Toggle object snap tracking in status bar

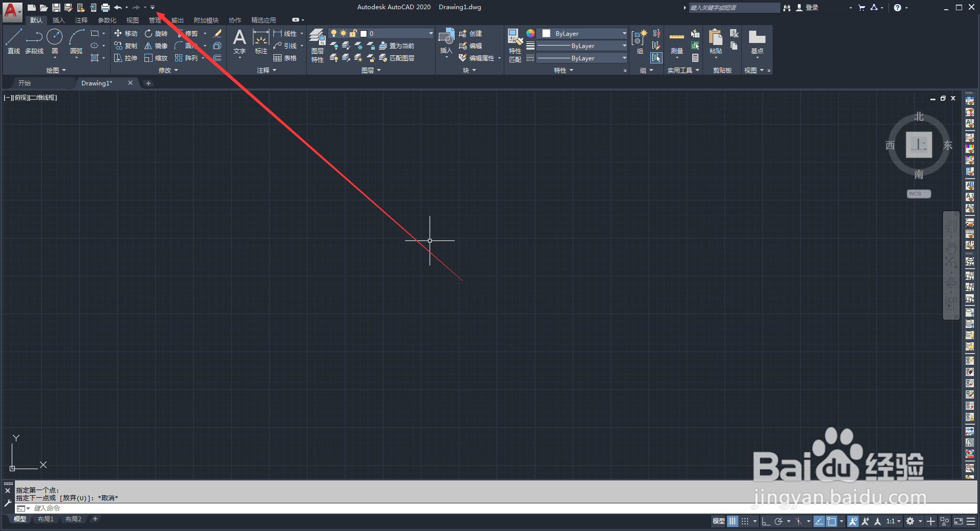coord(819,521)
